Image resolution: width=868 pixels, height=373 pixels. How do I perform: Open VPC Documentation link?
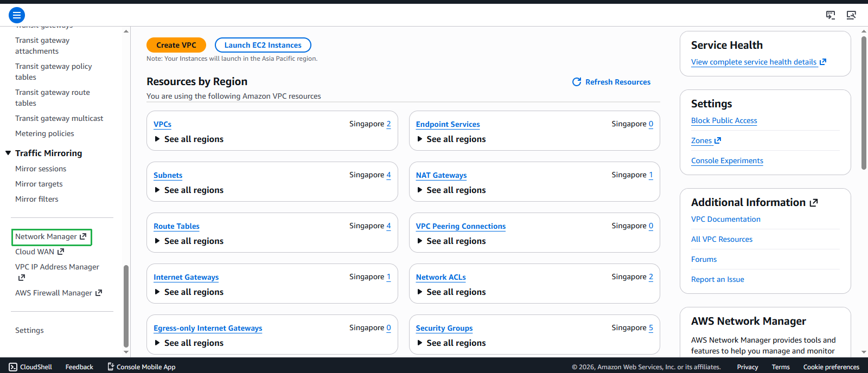726,219
